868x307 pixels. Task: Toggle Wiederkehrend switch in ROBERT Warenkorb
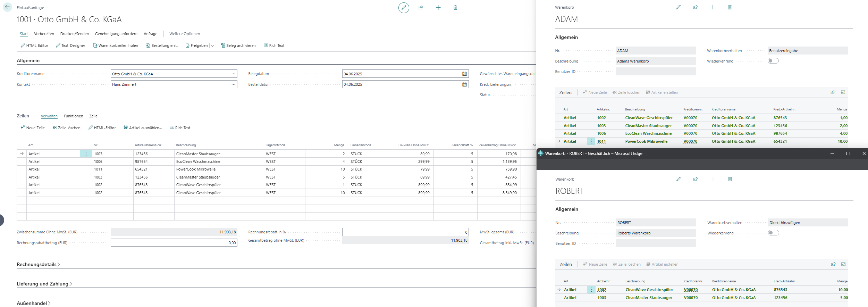pyautogui.click(x=774, y=233)
